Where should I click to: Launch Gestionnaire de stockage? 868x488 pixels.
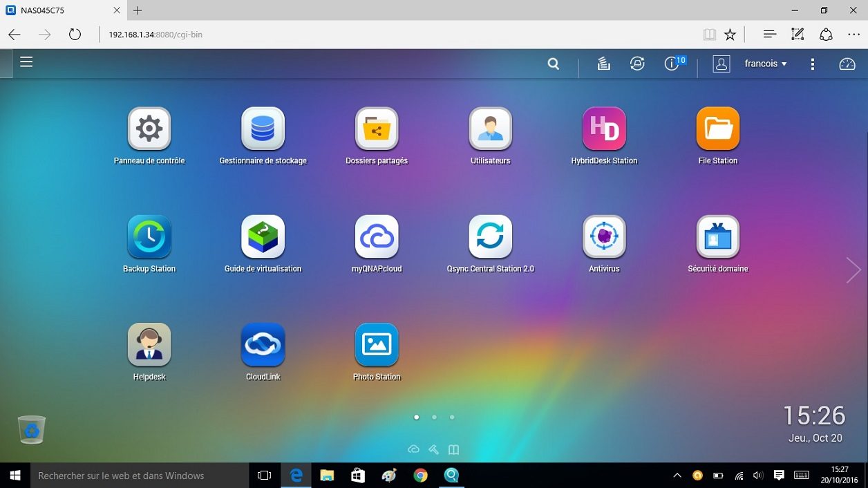click(263, 129)
